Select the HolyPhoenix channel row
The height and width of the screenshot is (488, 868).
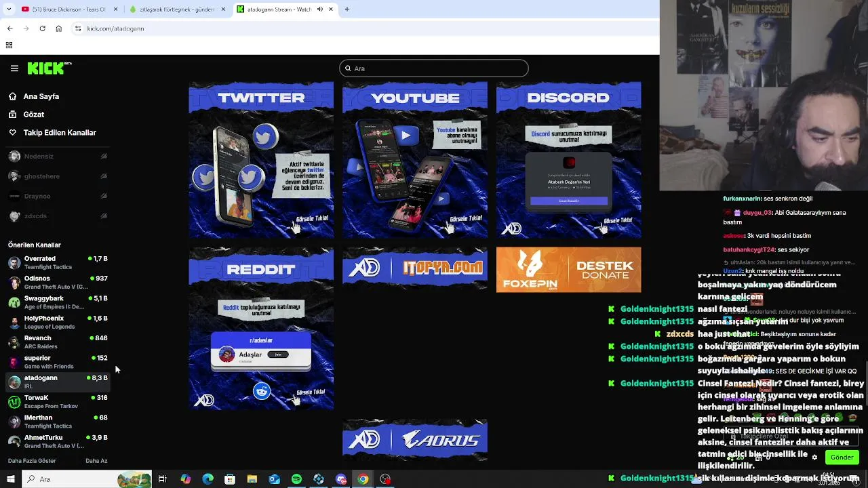click(58, 323)
